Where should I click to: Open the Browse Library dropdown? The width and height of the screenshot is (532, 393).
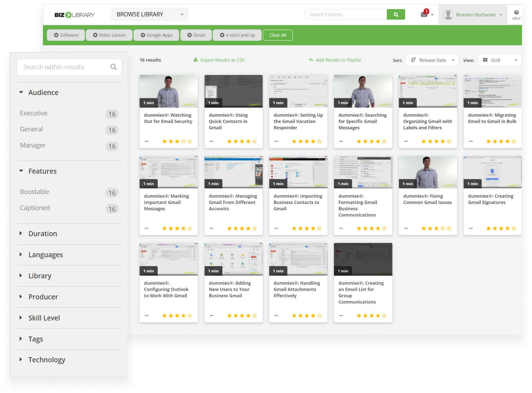click(150, 14)
